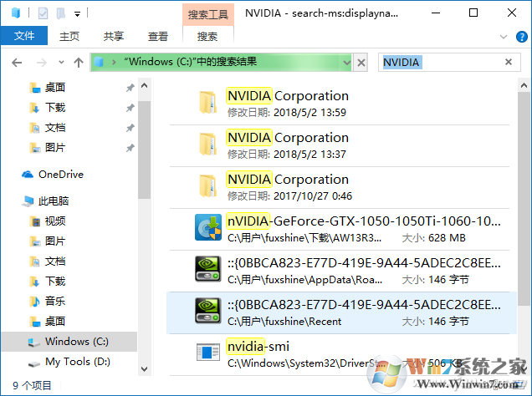Open the 搜索 ribbon tab
The image size is (532, 396).
[207, 36]
